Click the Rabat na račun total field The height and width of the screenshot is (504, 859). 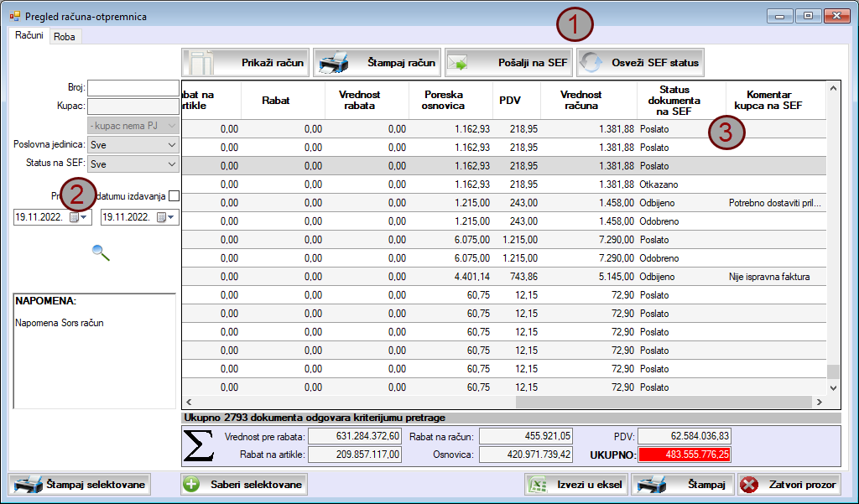526,437
